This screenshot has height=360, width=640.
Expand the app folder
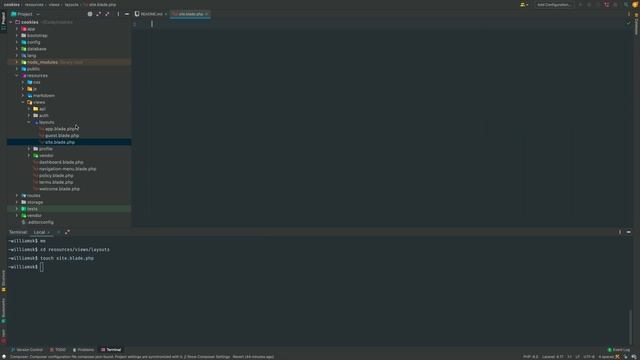(17, 29)
